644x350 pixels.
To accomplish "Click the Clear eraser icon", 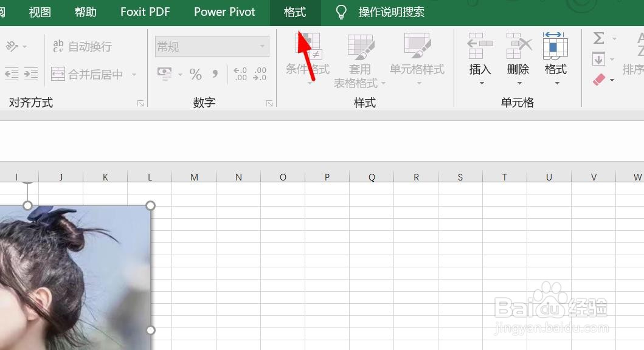I will (599, 79).
